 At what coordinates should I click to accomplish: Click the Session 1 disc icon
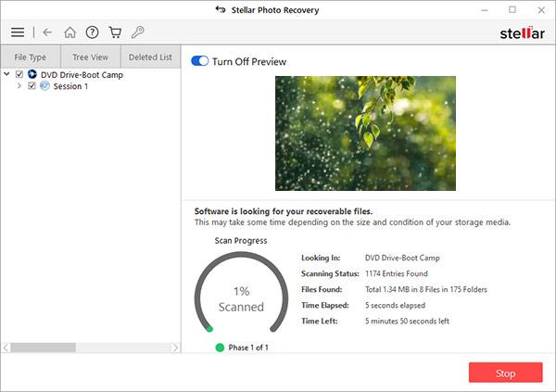[x=45, y=86]
